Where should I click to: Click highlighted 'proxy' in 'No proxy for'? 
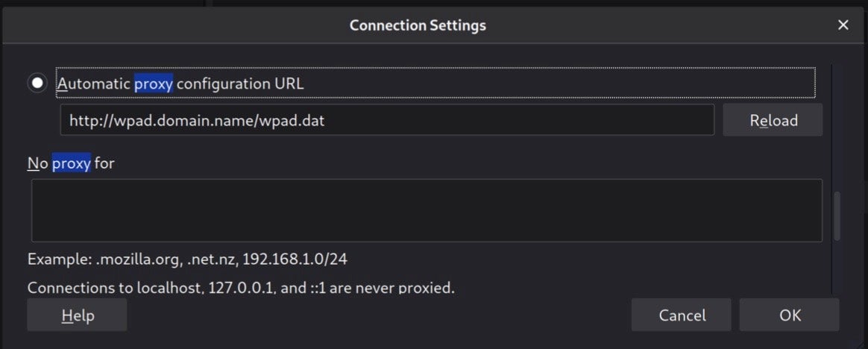click(71, 163)
